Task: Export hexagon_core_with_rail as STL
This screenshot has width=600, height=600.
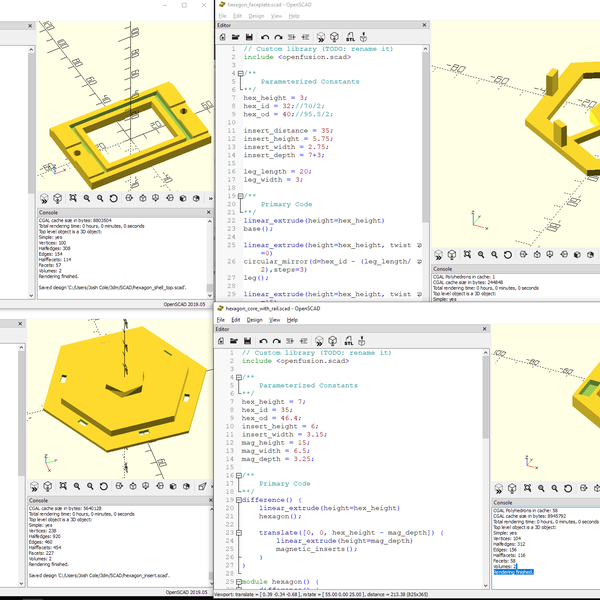Action: coord(349,341)
